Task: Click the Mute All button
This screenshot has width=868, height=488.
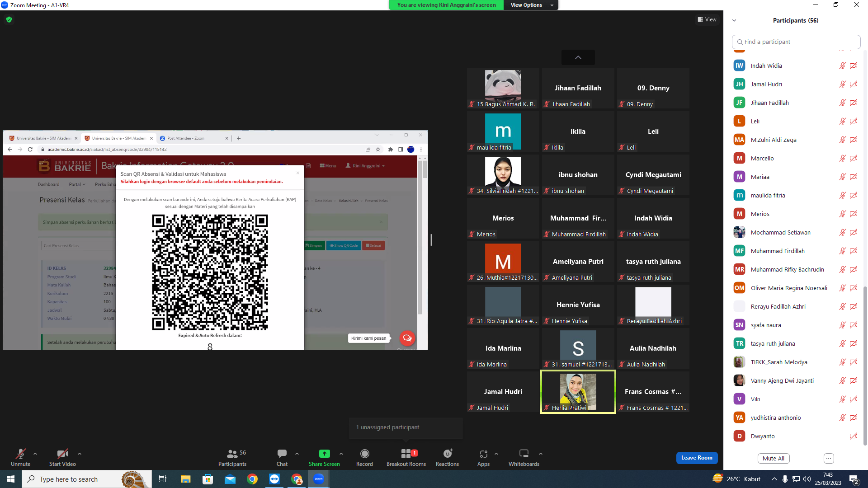Action: click(x=774, y=458)
